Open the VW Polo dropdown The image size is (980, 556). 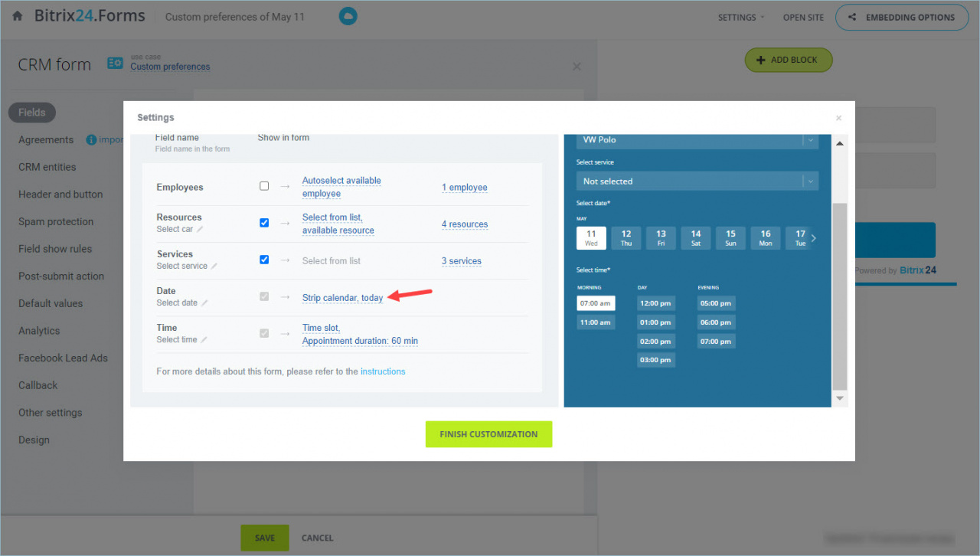click(697, 140)
